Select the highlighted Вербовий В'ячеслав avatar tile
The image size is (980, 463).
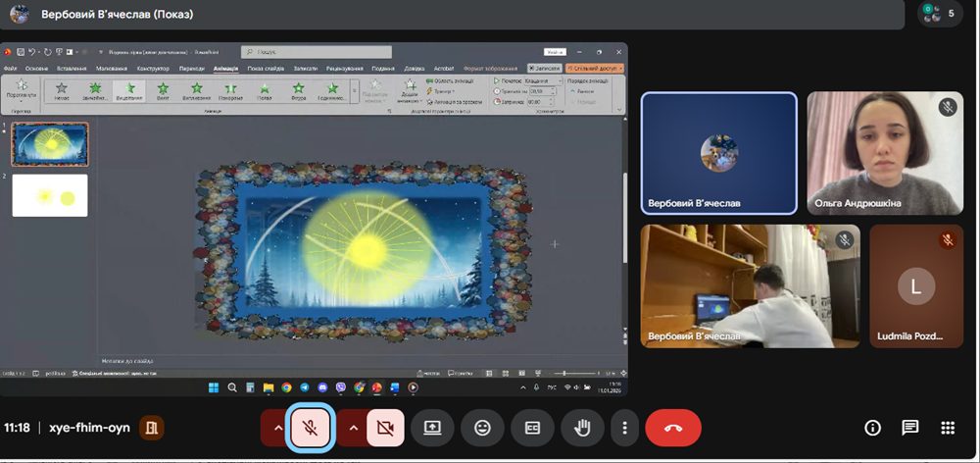(x=718, y=153)
